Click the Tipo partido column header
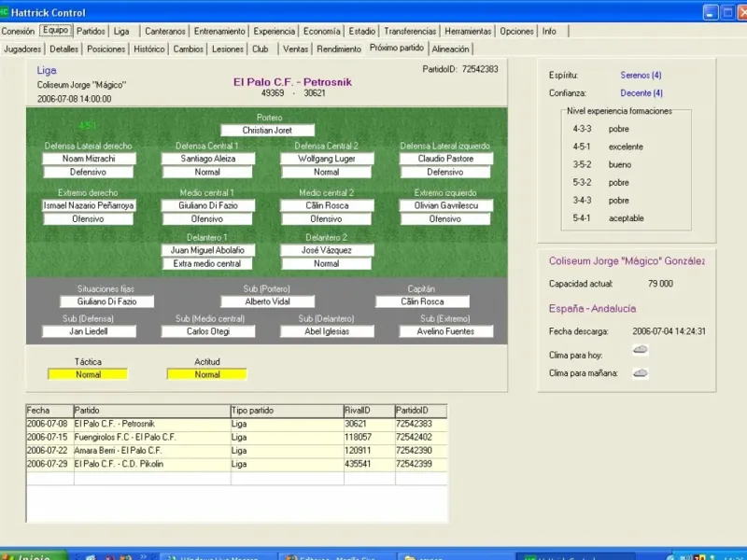The width and height of the screenshot is (747, 560). 288,411
